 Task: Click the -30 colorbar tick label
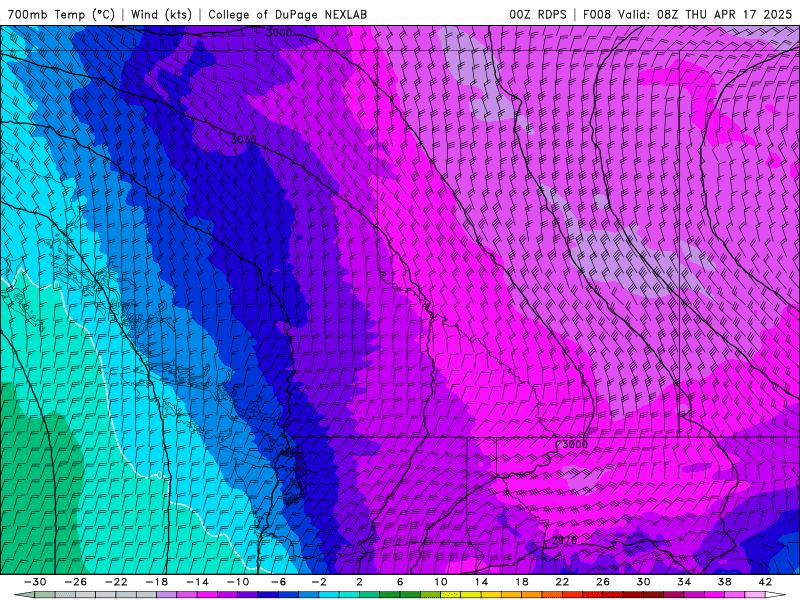tap(35, 582)
